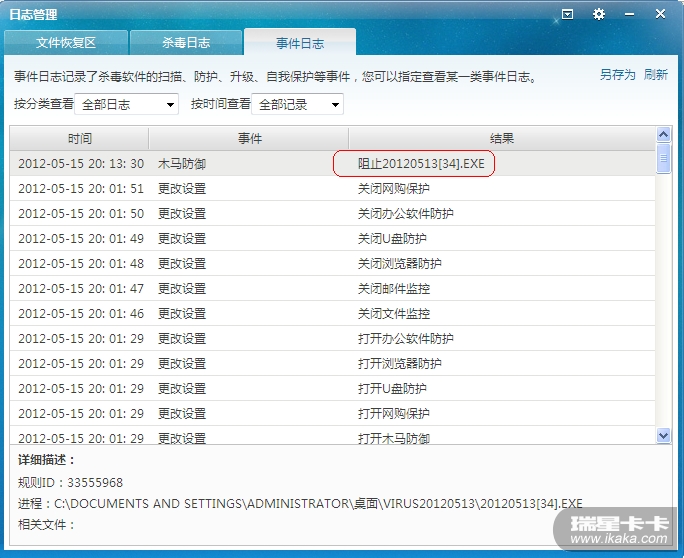684x558 pixels.
Task: Click timestamp 2012-05-15 20:01:51
Action: point(81,188)
